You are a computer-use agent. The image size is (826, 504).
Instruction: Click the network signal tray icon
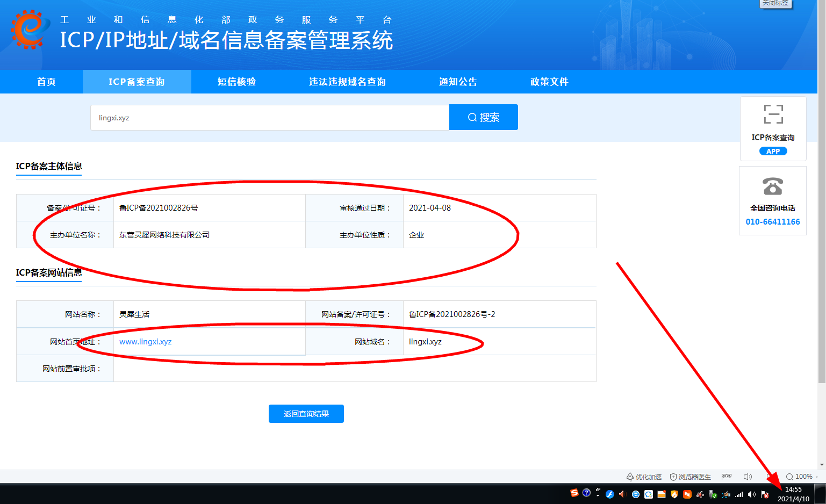[x=739, y=494]
